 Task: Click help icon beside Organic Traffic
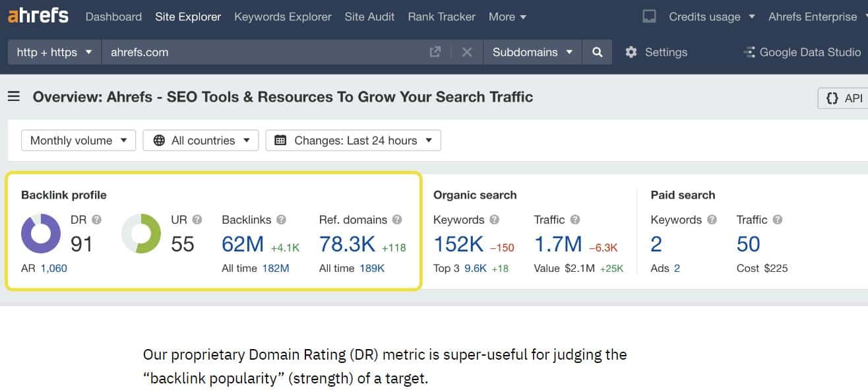pyautogui.click(x=575, y=220)
